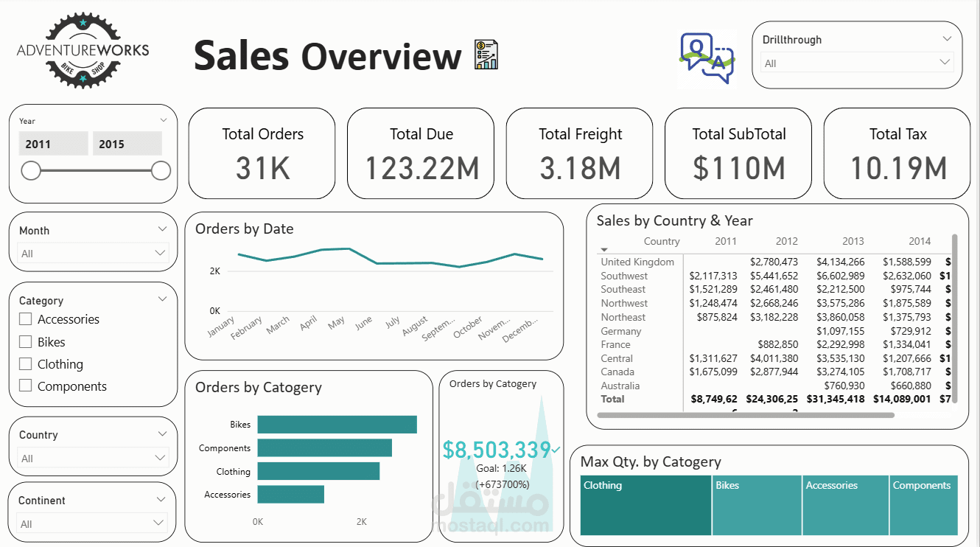The height and width of the screenshot is (547, 980).
Task: Select the Bikes treemap tile
Action: [757, 505]
